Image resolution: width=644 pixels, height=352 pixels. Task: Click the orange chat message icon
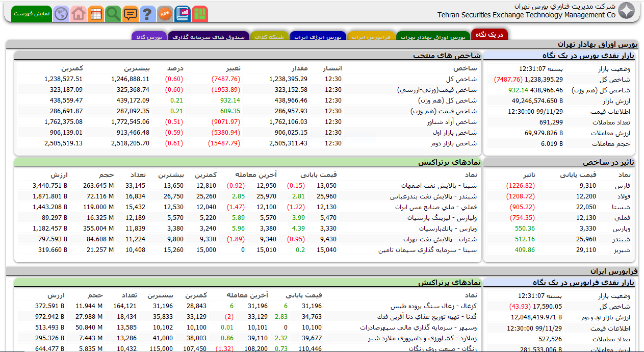click(x=131, y=14)
